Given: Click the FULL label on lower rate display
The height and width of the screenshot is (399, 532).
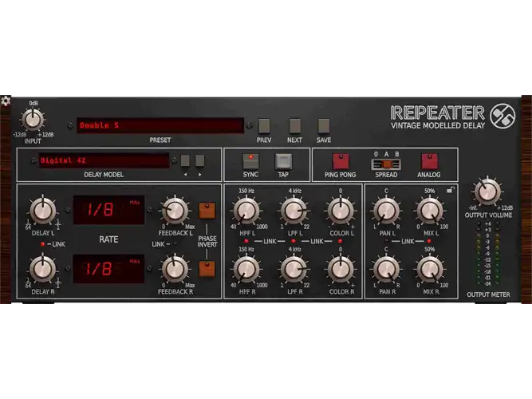Looking at the screenshot, I should point(135,261).
